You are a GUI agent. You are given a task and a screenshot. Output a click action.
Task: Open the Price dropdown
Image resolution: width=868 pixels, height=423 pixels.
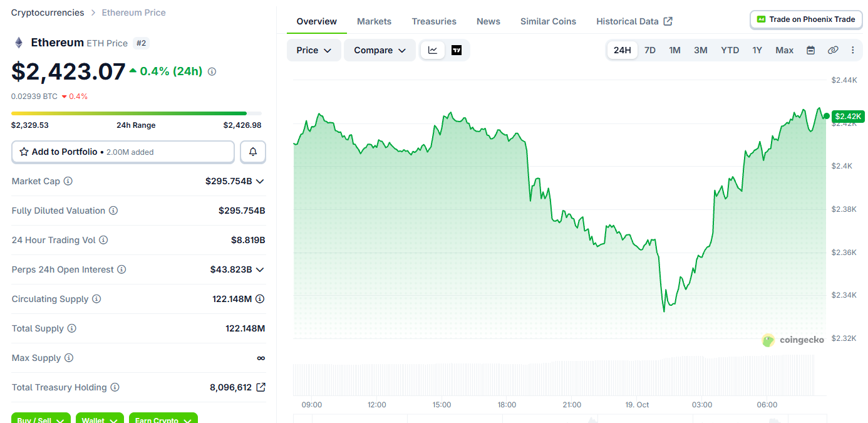[314, 50]
